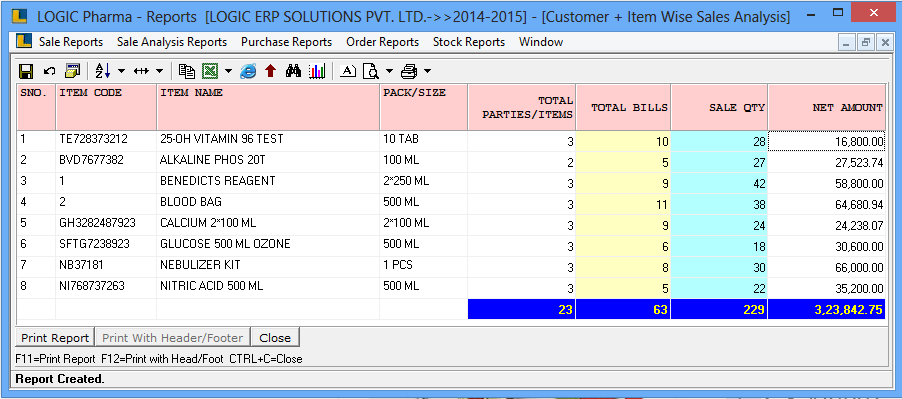902x399 pixels.
Task: Click the column width arrows icon
Action: pos(142,71)
